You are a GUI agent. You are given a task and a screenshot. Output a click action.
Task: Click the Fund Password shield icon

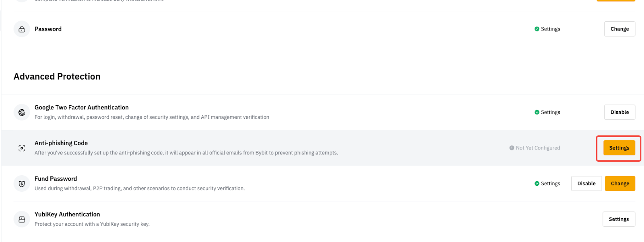coord(22,184)
